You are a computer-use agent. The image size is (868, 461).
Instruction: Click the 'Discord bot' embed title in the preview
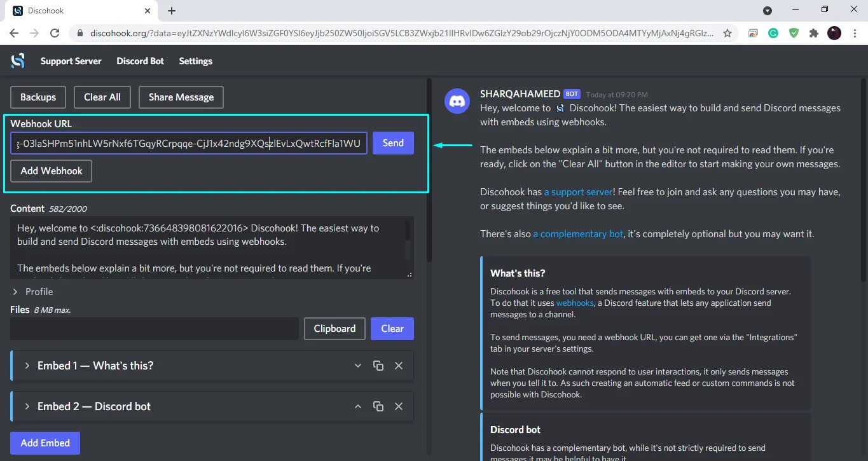515,430
